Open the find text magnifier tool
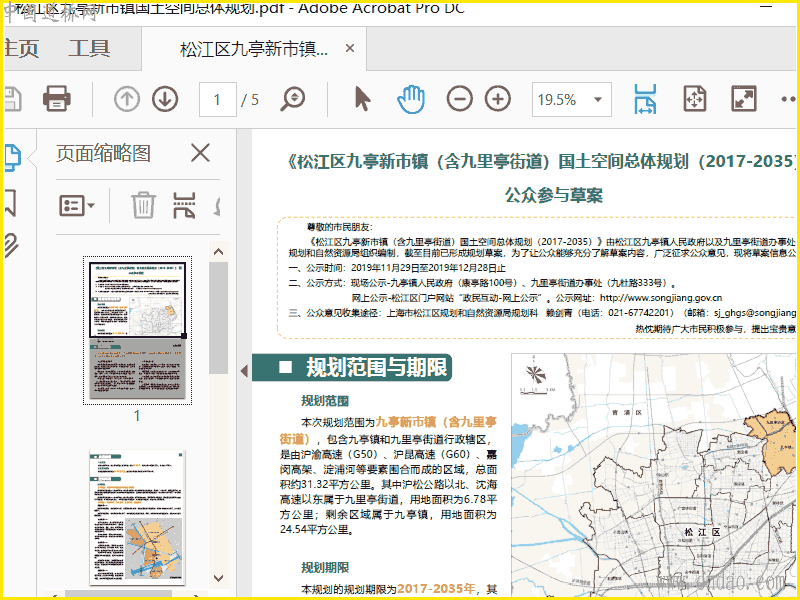The width and height of the screenshot is (800, 600). (x=292, y=99)
